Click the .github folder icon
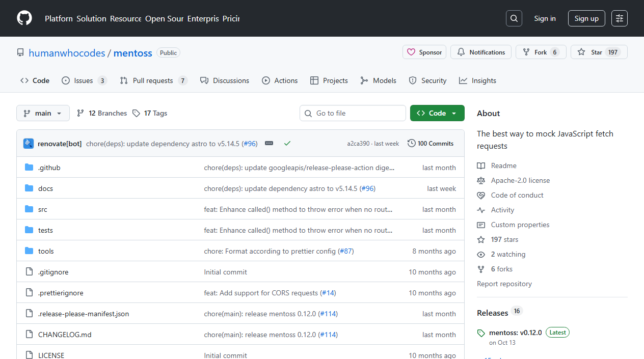This screenshot has width=644, height=359. [29, 168]
